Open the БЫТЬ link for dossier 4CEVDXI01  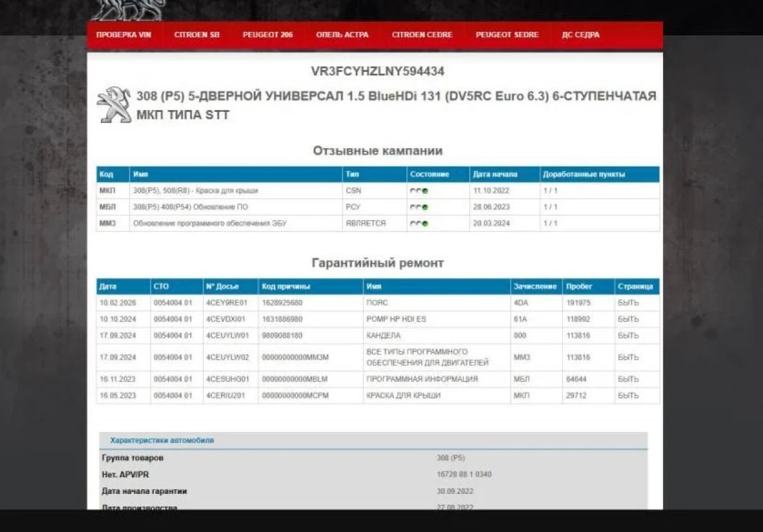pos(628,319)
